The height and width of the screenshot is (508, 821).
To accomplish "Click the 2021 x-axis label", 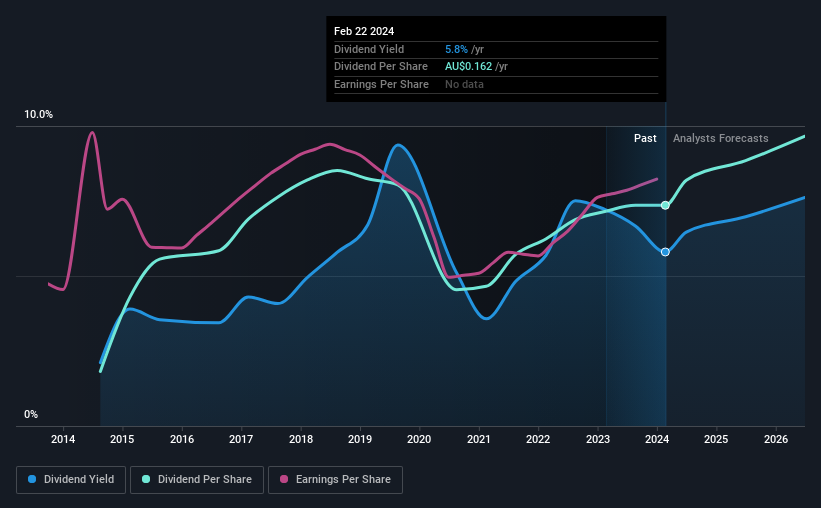I will [x=479, y=439].
